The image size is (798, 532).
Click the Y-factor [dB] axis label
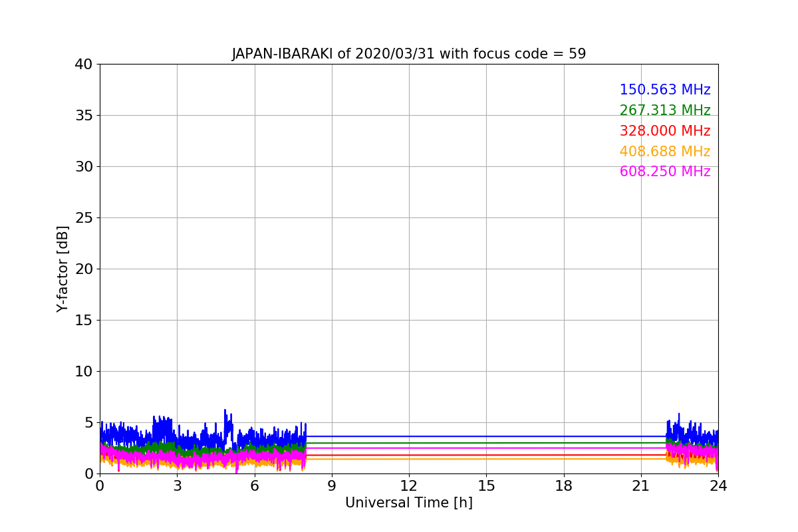63,269
